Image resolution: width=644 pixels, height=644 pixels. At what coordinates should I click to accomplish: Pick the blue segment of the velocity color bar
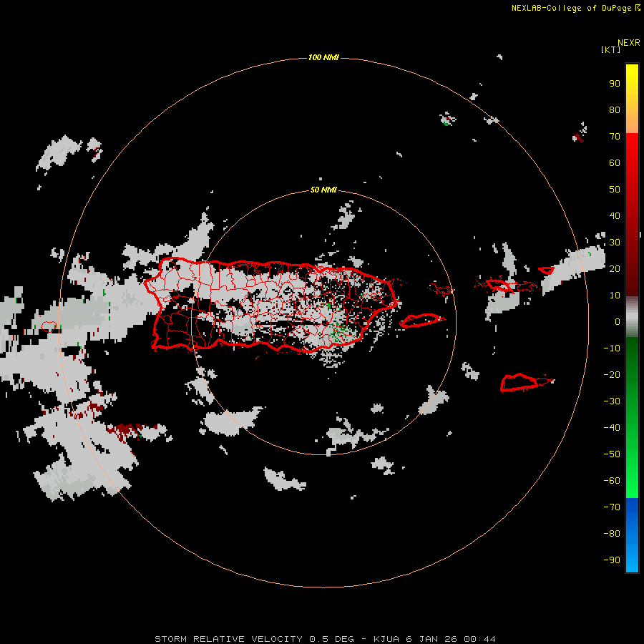click(x=632, y=535)
